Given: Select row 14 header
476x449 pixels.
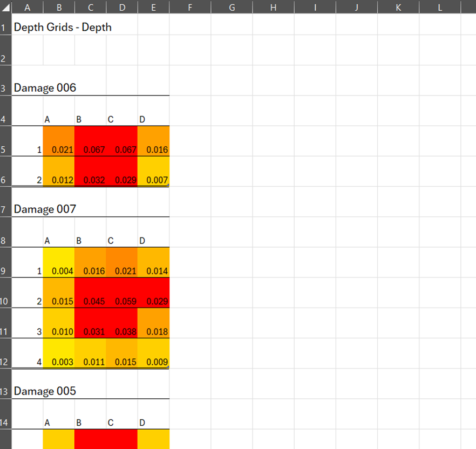Looking at the screenshot, I should 5,414.
